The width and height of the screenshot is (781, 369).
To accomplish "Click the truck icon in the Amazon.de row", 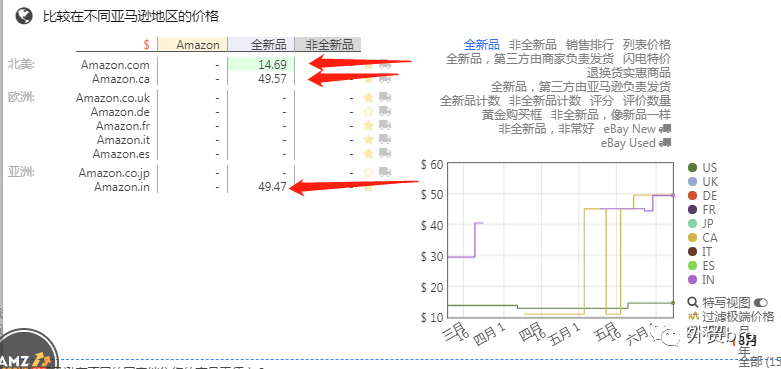I will tap(385, 112).
